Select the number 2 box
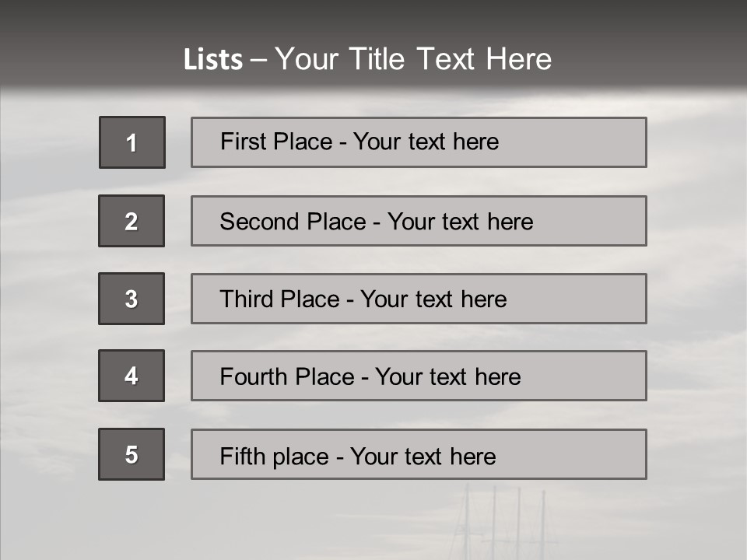Image resolution: width=747 pixels, height=560 pixels. (x=132, y=221)
